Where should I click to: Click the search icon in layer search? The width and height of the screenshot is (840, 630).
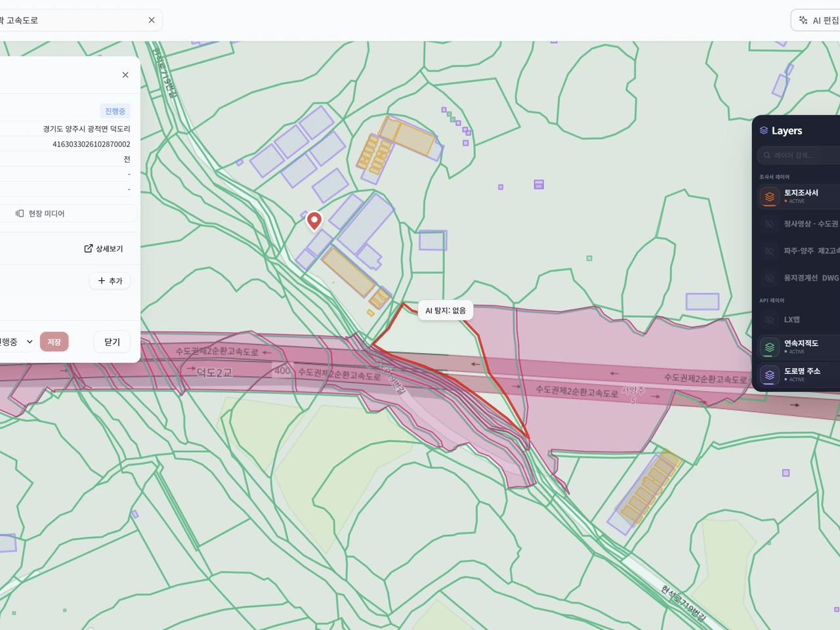[x=766, y=156]
